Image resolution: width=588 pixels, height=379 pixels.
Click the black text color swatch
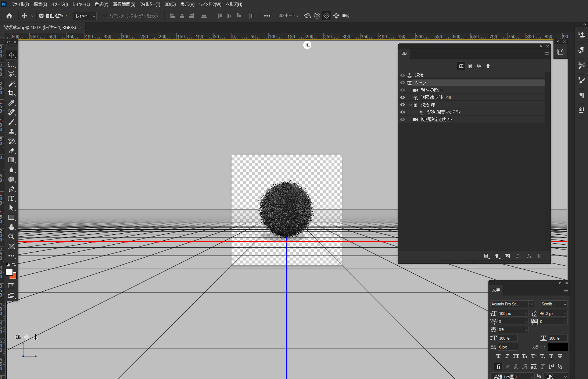pos(557,347)
